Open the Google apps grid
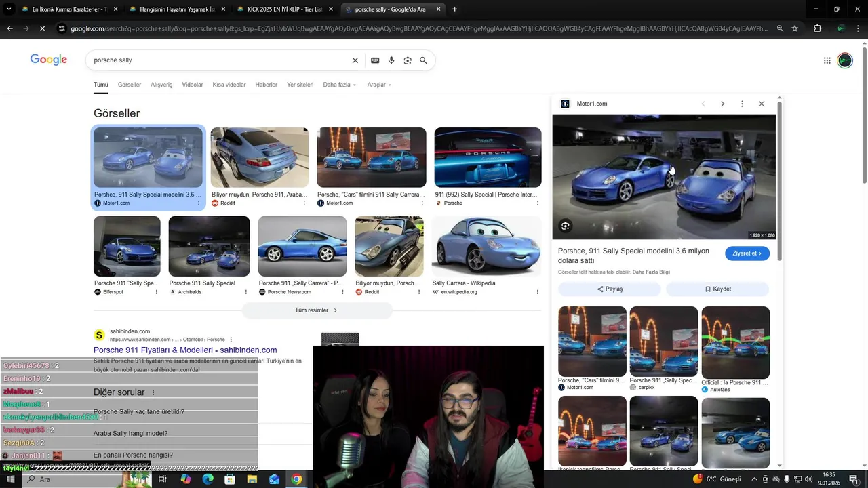The width and height of the screenshot is (868, 488). click(x=827, y=60)
